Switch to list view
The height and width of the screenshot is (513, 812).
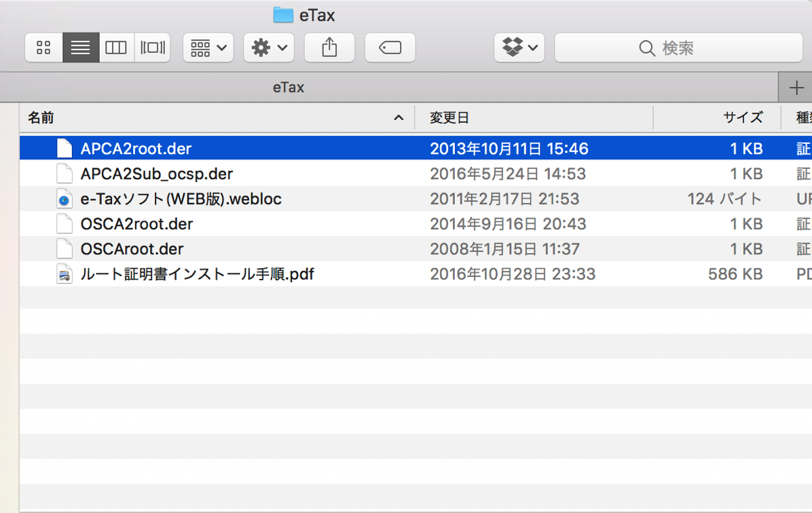tap(81, 47)
